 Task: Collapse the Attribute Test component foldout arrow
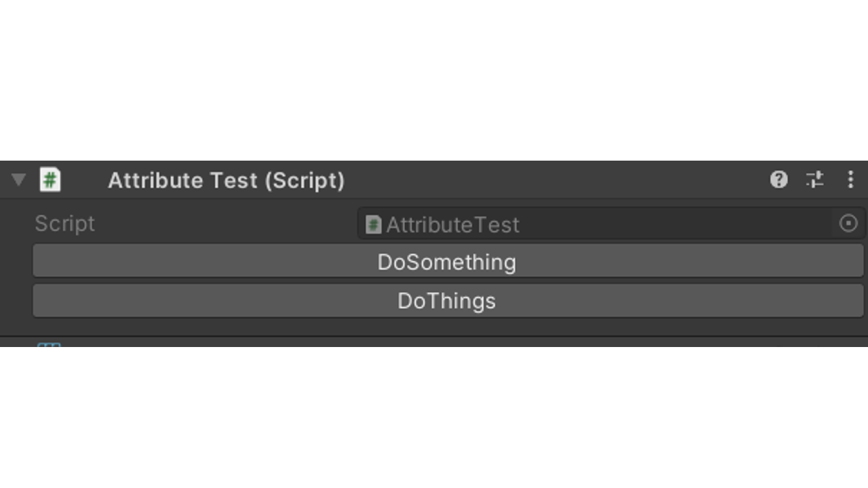(x=18, y=180)
